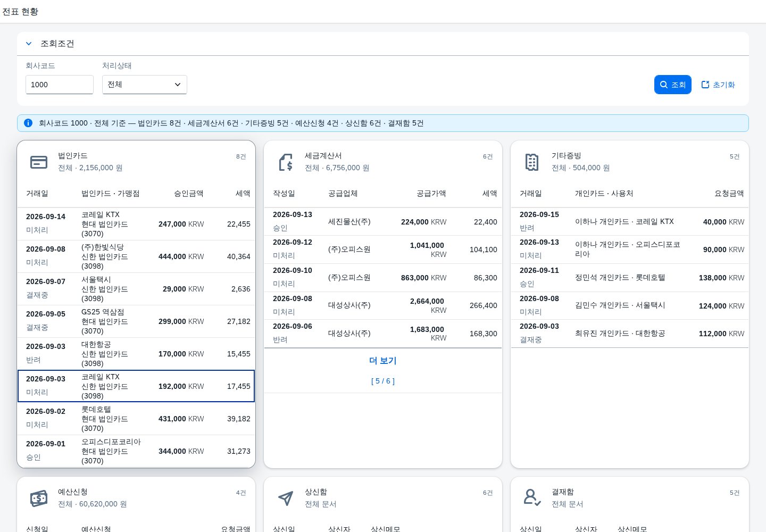Select the 대성상사(주) 2,664,000 KRW invoice
This screenshot has height=532, width=766.
(383, 305)
